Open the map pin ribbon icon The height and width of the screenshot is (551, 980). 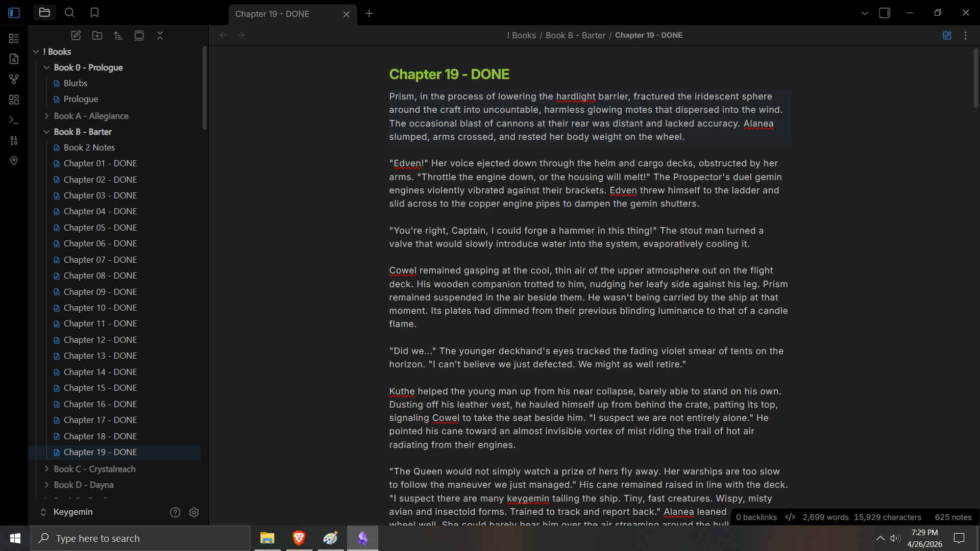click(14, 161)
